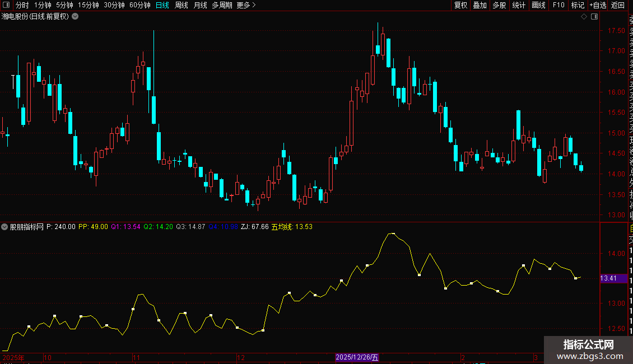Click the ZJ: 67.66 indicator value
The height and width of the screenshot is (364, 633).
point(255,227)
